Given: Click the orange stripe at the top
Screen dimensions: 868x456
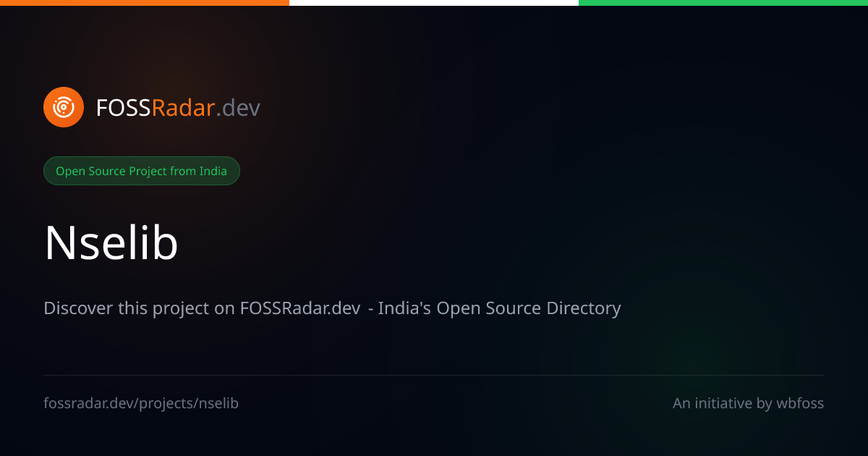Looking at the screenshot, I should 145,3.
